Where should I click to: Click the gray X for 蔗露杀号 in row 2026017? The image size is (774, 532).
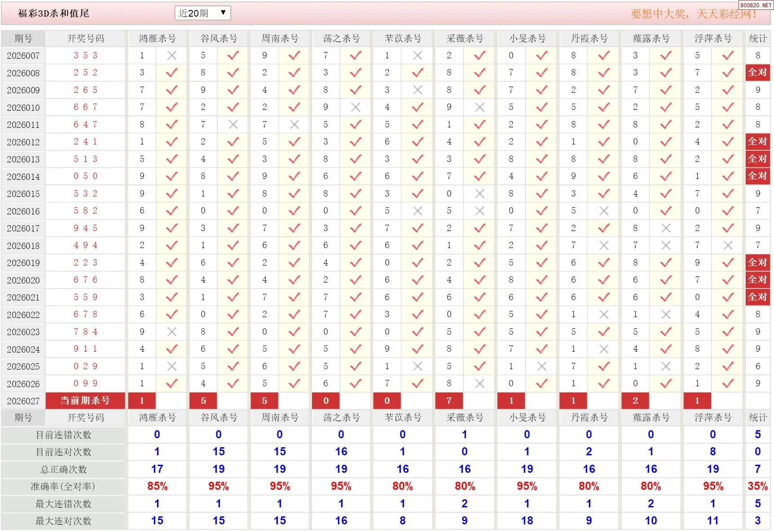pyautogui.click(x=666, y=228)
